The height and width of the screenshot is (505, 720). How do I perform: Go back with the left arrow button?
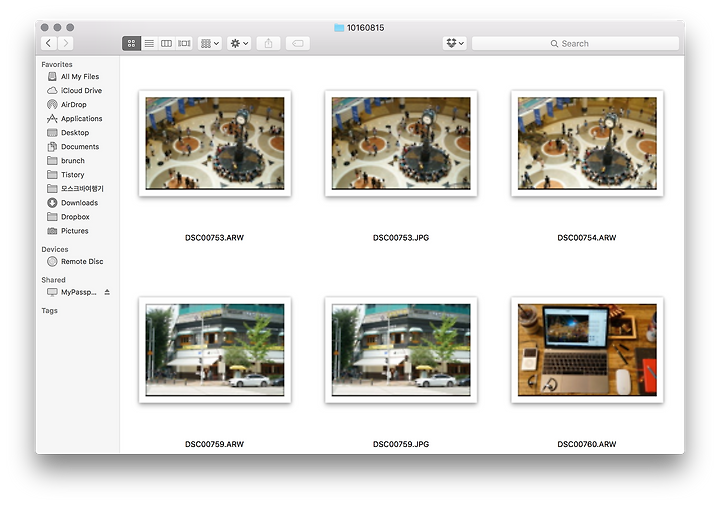point(49,43)
